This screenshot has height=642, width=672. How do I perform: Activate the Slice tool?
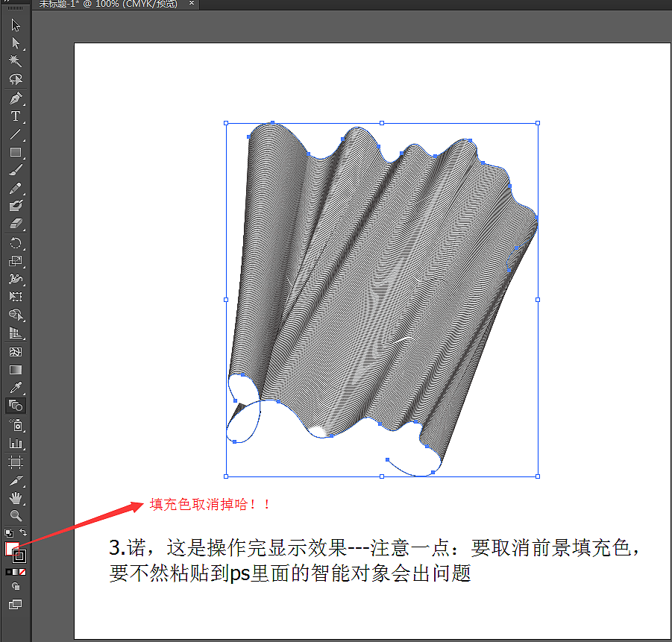(x=16, y=480)
